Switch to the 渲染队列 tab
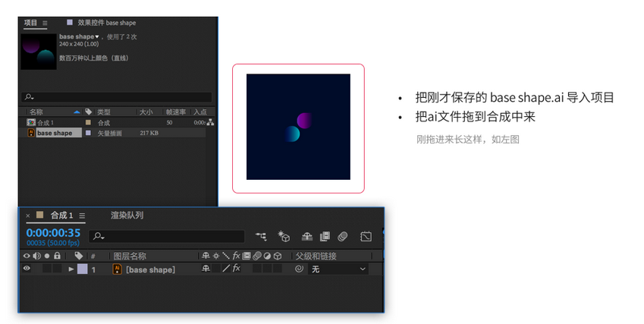This screenshot has width=644, height=324. (x=127, y=215)
